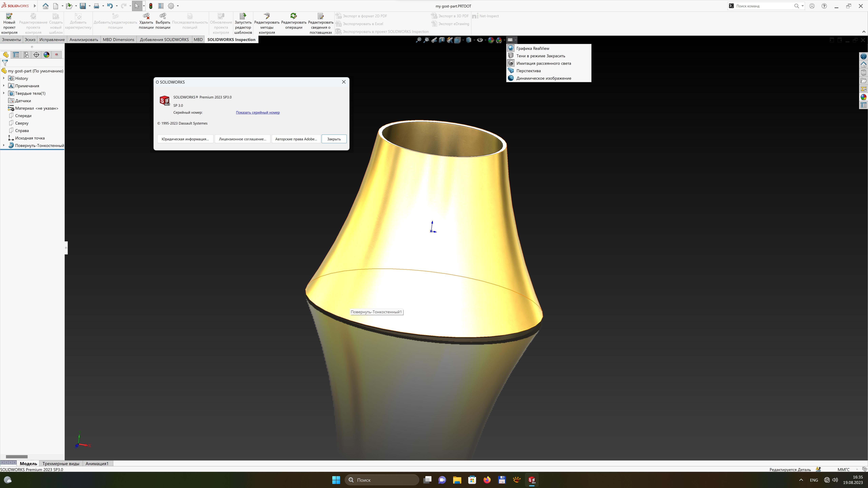Viewport: 868px width, 488px height.
Task: Expand the Примечания tree node
Action: pos(4,86)
